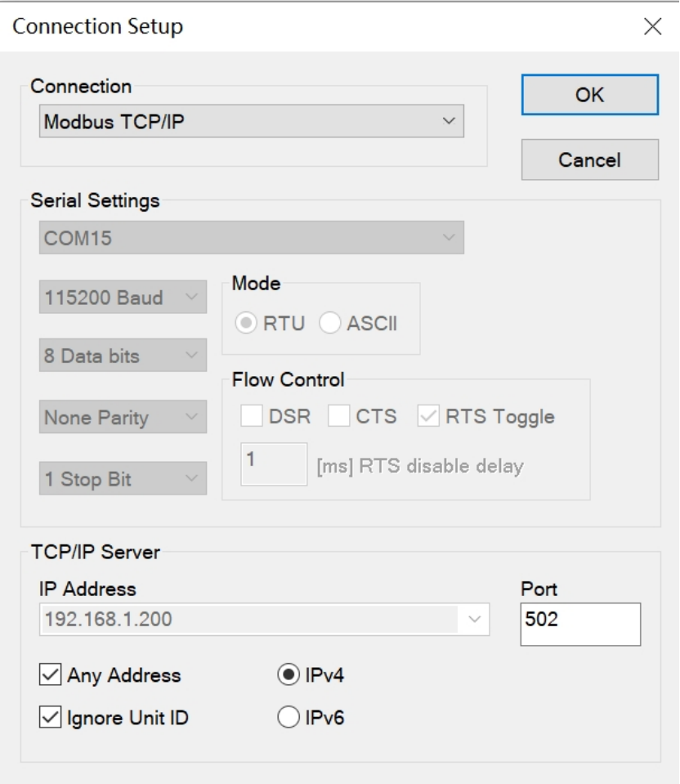The image size is (680, 784).
Task: Click the RTS disable delay field
Action: [x=274, y=464]
